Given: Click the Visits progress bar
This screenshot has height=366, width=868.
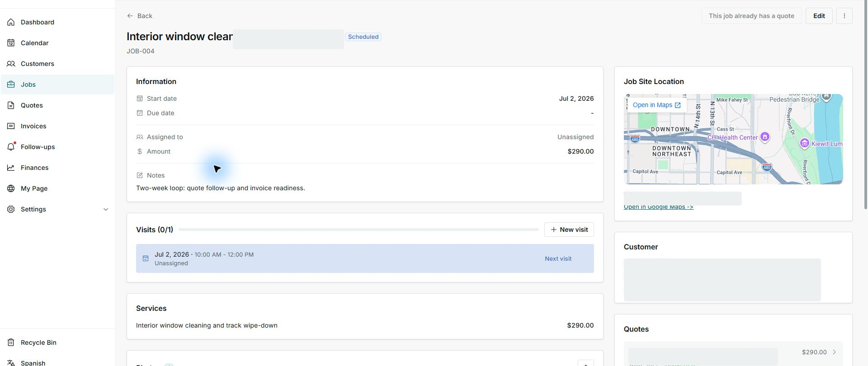Looking at the screenshot, I should [x=359, y=230].
